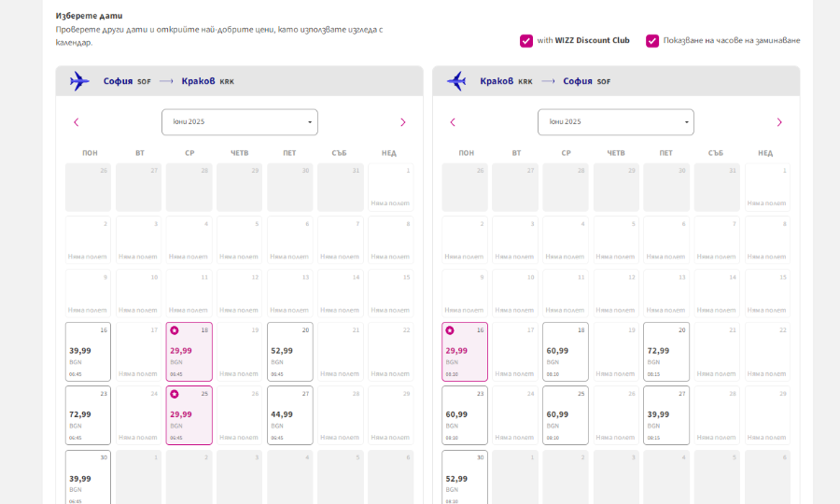Choose June 18 return flight for 60,99 BGN
The width and height of the screenshot is (840, 504).
(566, 351)
